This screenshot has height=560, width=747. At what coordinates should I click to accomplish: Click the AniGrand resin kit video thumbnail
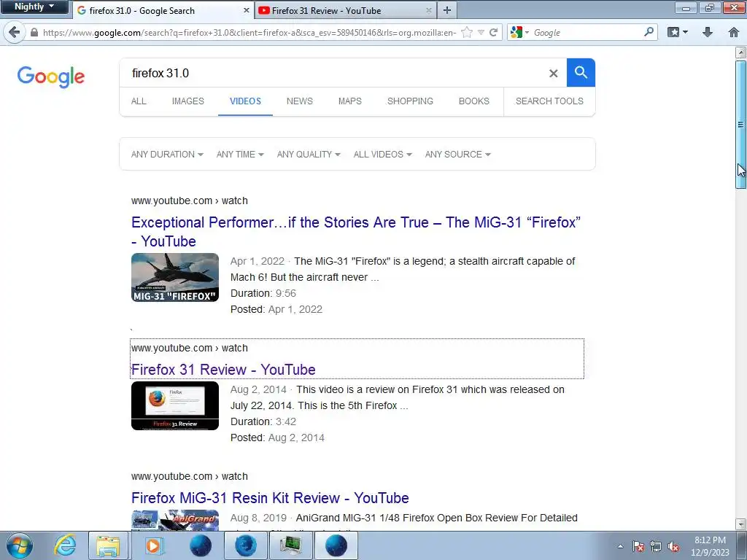[175, 520]
